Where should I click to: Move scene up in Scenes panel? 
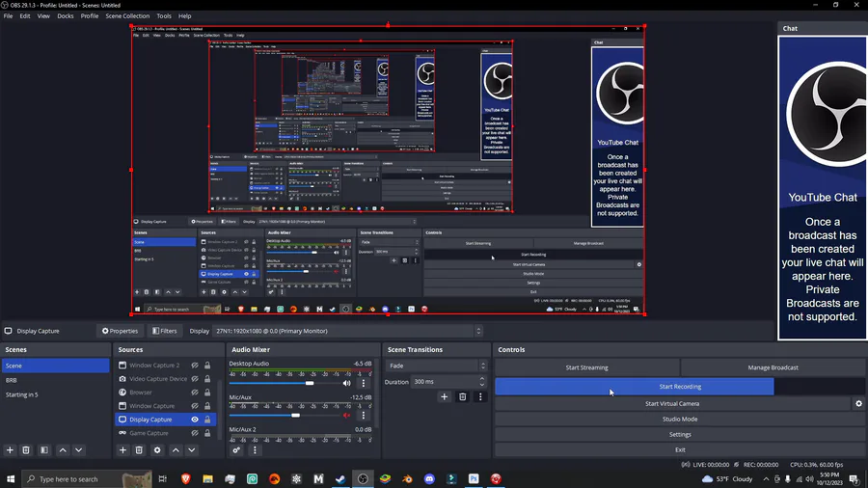63,450
